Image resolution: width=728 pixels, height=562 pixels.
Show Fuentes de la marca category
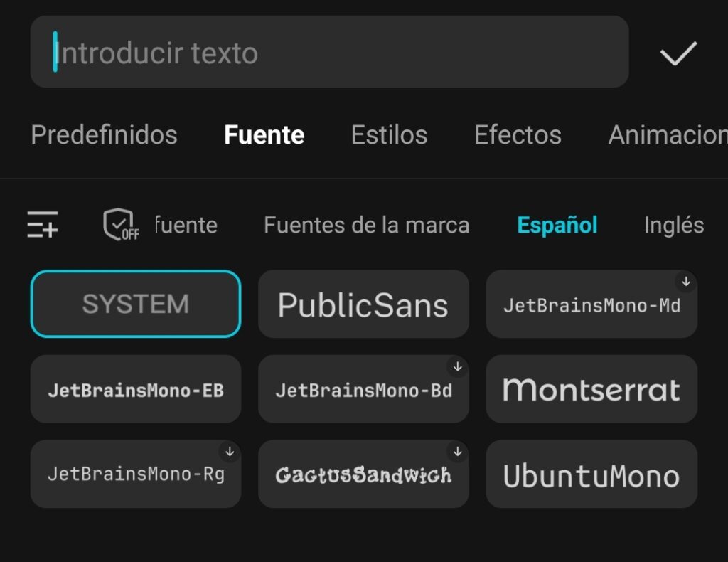[366, 226]
